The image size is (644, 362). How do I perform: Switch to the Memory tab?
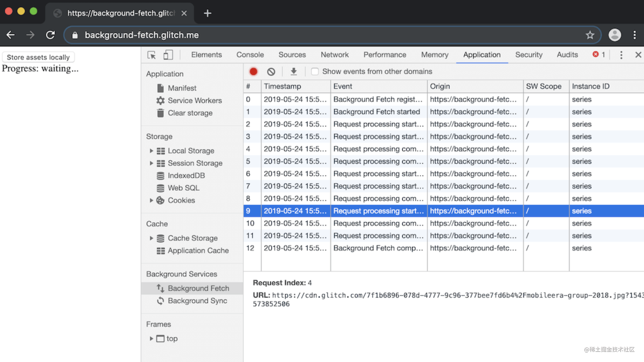(x=434, y=55)
